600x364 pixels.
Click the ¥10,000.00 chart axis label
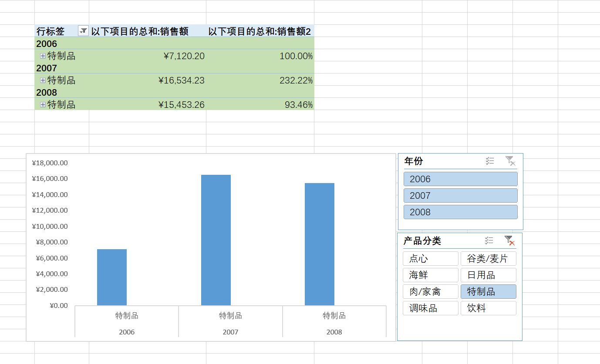coord(50,226)
